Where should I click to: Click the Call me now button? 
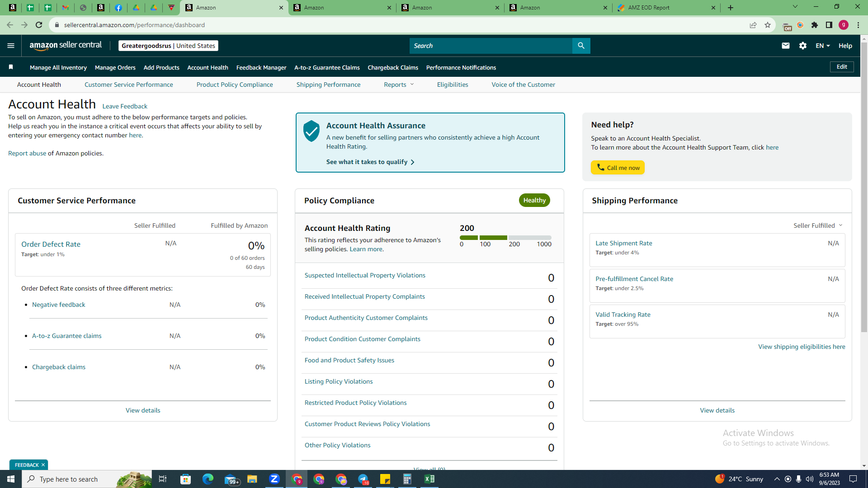tap(618, 168)
